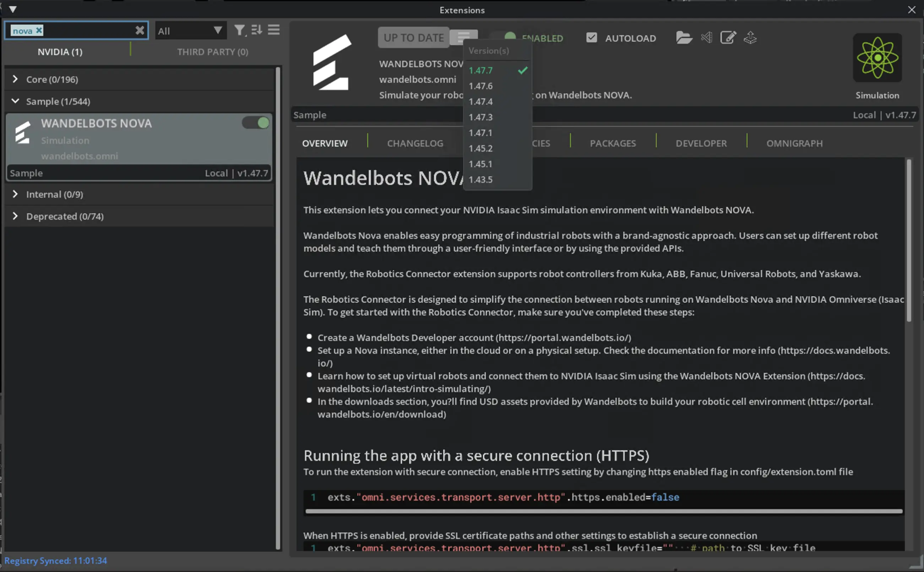Click the export extension icon
Screen dimensions: 924x572
[x=750, y=37]
